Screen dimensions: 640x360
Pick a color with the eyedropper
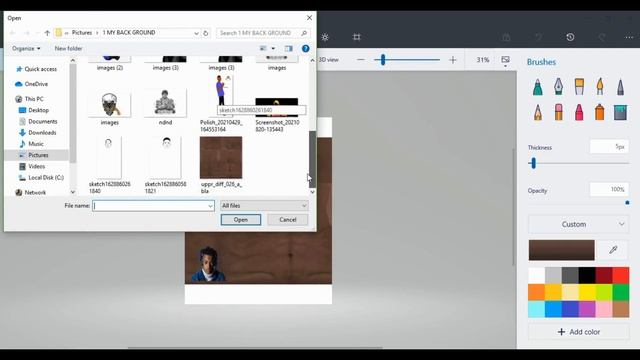tap(613, 250)
